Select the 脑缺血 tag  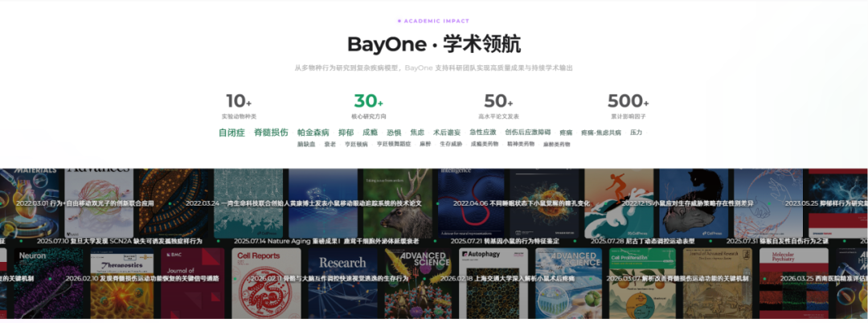pos(306,145)
